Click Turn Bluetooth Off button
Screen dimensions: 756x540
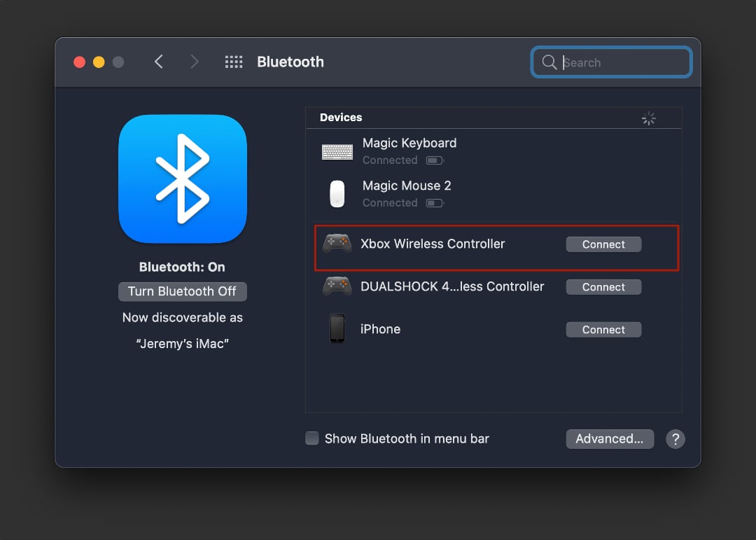click(183, 291)
